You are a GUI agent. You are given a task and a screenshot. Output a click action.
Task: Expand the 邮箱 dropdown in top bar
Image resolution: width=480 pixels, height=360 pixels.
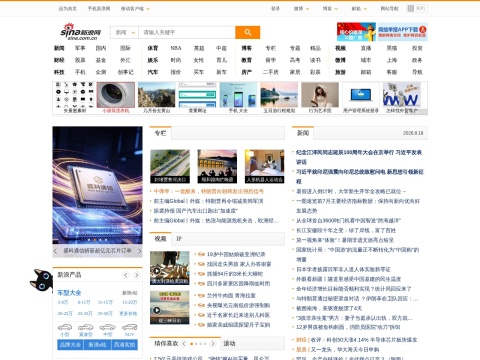[359, 9]
